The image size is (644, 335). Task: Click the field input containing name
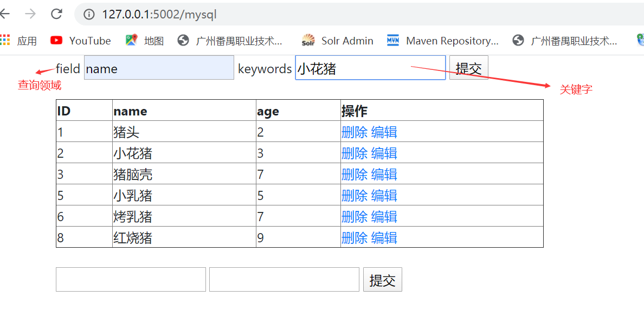tap(159, 68)
